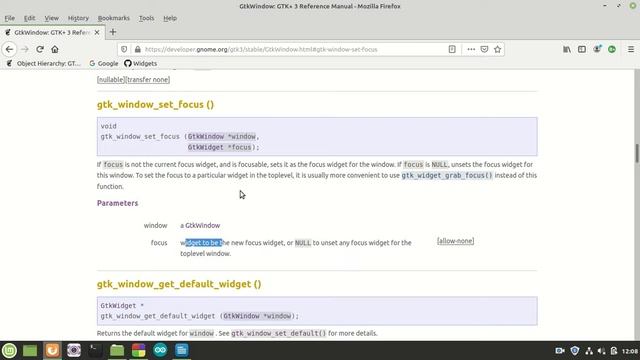Viewport: 640px width, 360px height.
Task: Open the volume control tray icon
Action: click(601, 351)
